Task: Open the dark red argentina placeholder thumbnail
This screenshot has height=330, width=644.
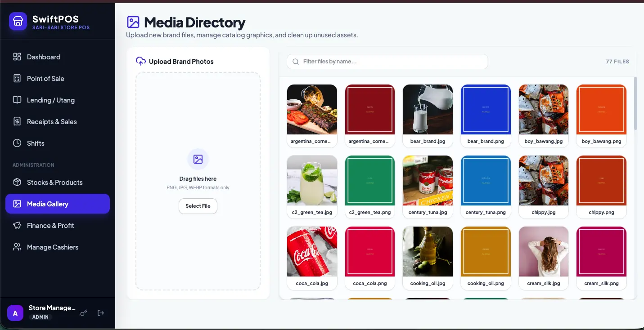Action: tap(370, 109)
